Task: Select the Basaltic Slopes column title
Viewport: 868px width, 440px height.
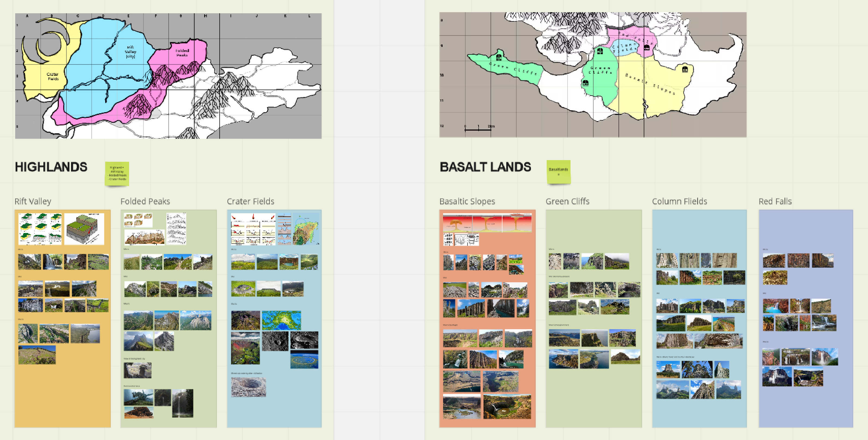Action: pyautogui.click(x=467, y=201)
